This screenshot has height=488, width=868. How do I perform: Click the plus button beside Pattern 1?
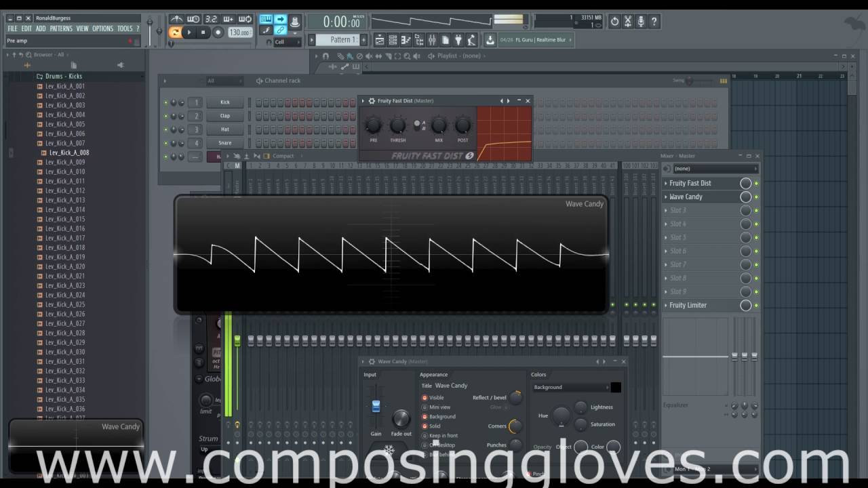click(363, 40)
